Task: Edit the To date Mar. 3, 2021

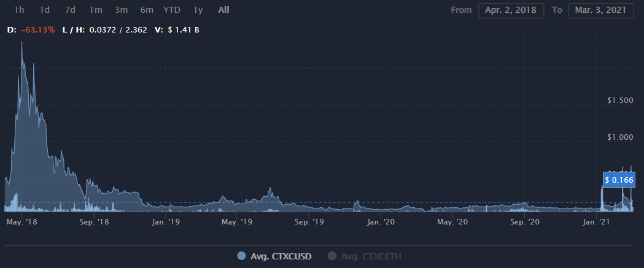Action: pos(602,10)
